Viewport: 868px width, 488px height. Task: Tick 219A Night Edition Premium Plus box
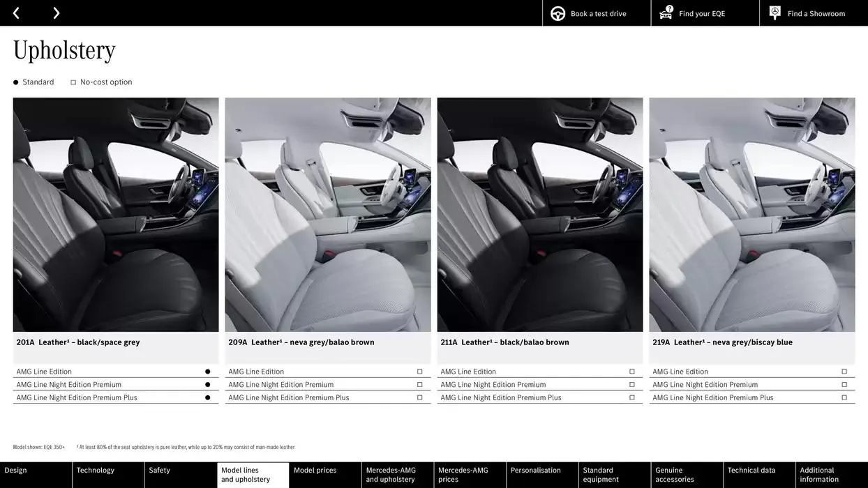tap(844, 398)
